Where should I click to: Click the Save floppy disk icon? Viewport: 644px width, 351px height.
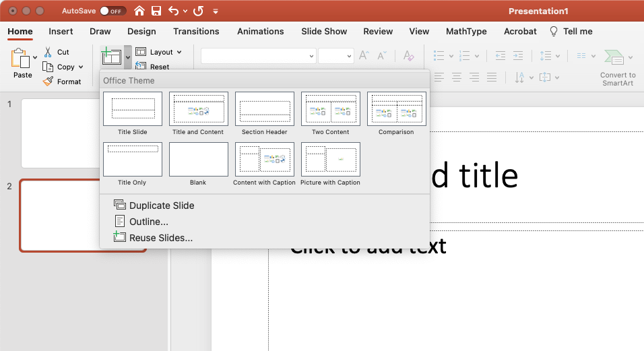[156, 11]
